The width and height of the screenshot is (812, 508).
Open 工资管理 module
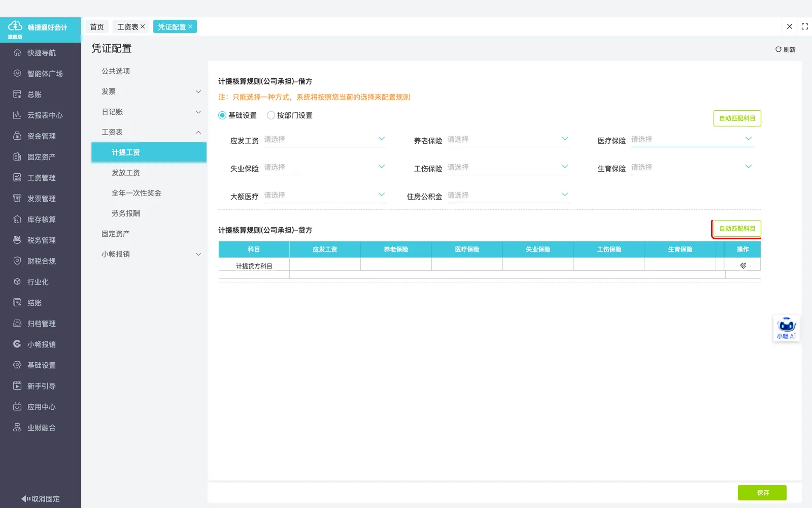click(41, 178)
